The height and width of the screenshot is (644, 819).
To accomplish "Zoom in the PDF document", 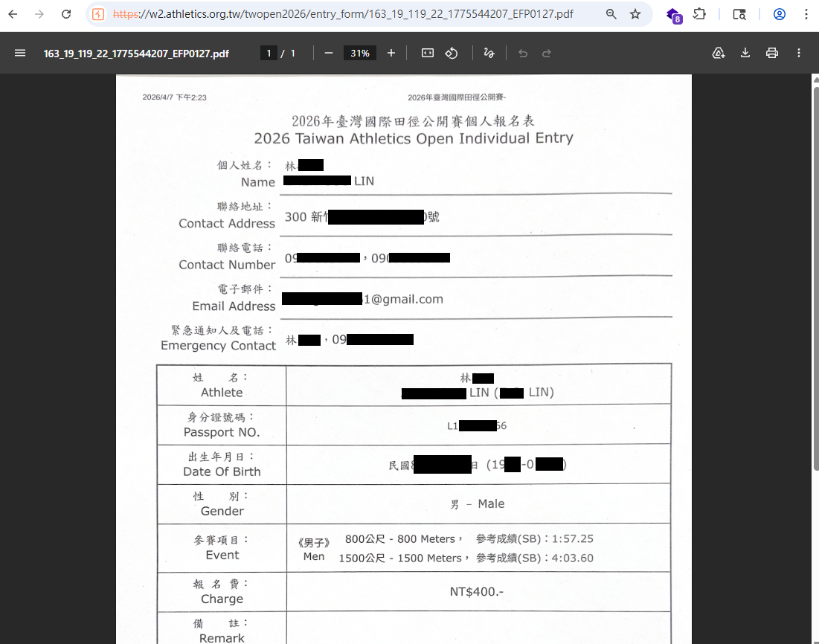I will 391,54.
